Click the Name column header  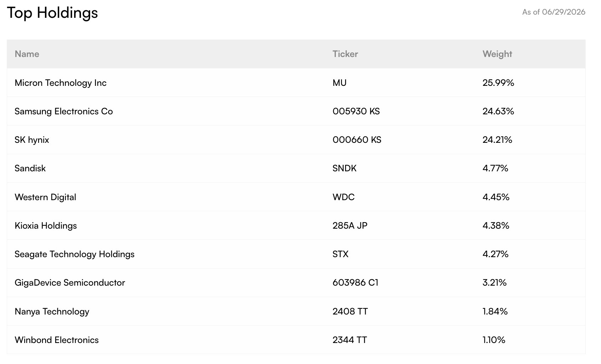point(27,54)
